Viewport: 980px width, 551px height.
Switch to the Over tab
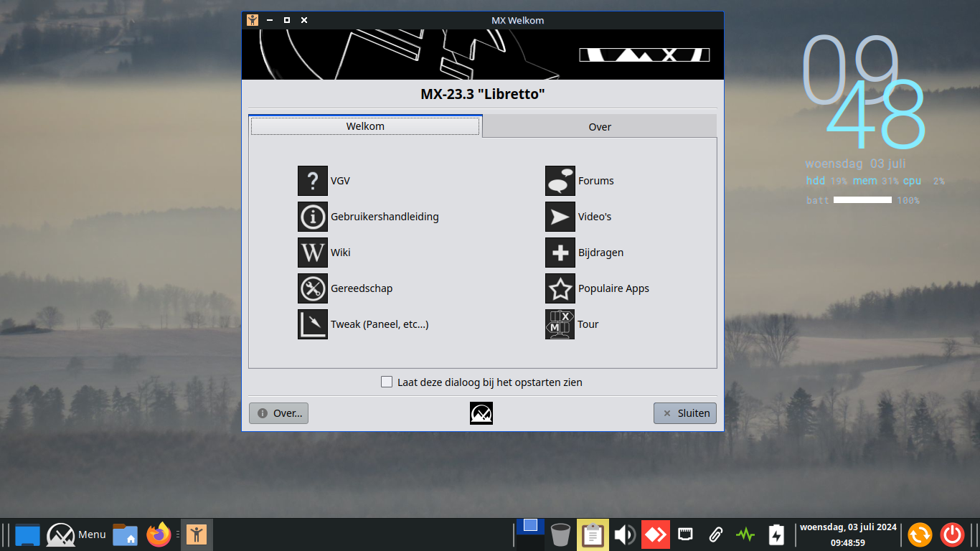599,127
